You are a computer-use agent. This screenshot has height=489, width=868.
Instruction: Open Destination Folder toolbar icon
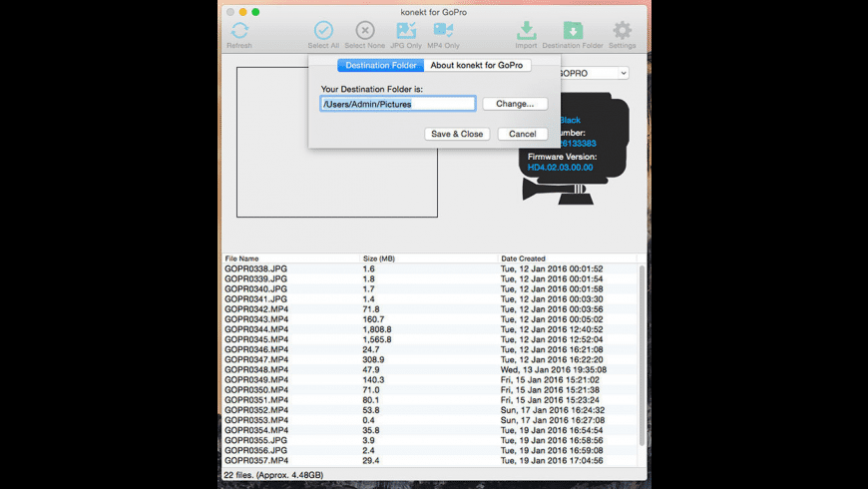(x=573, y=31)
